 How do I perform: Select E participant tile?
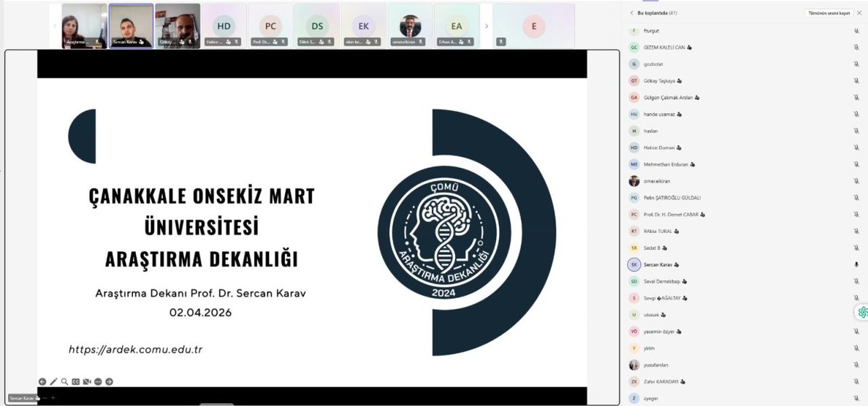tap(535, 26)
